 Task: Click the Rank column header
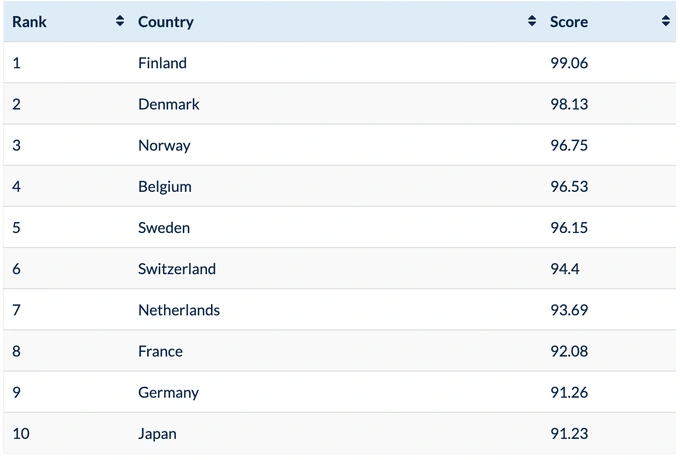30,21
